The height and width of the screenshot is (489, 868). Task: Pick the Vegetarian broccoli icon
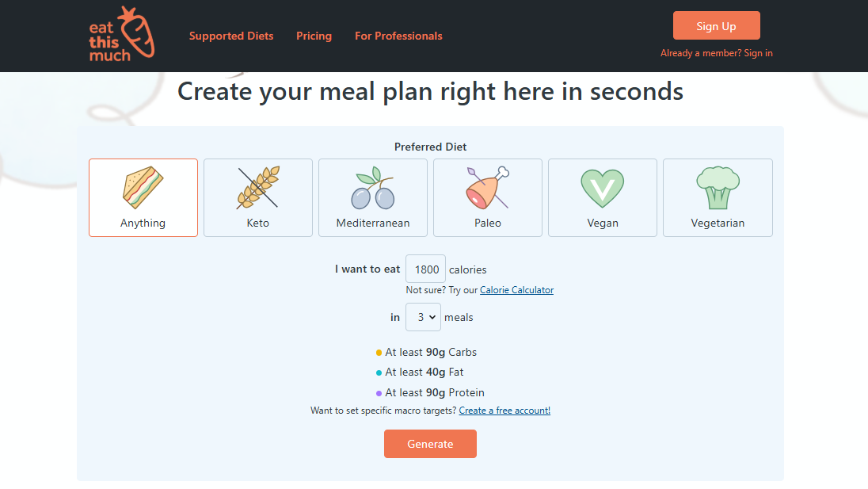[718, 188]
